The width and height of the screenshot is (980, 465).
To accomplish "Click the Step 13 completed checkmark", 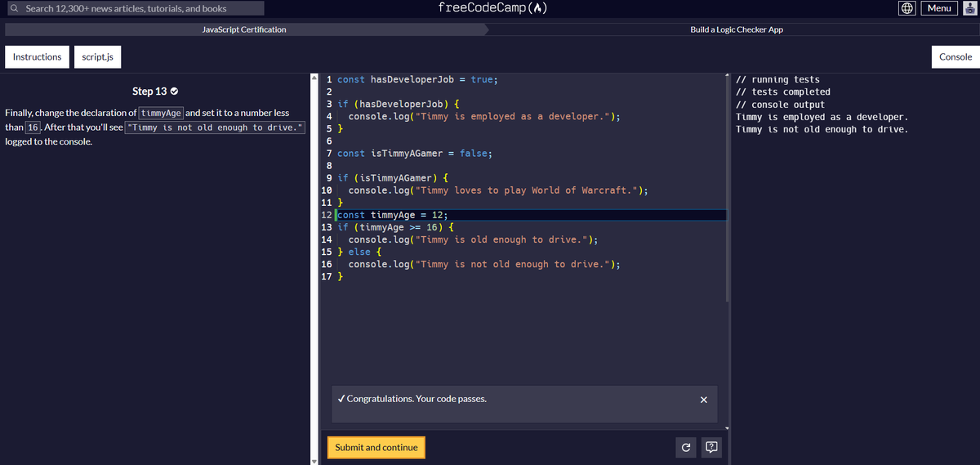I will point(174,91).
